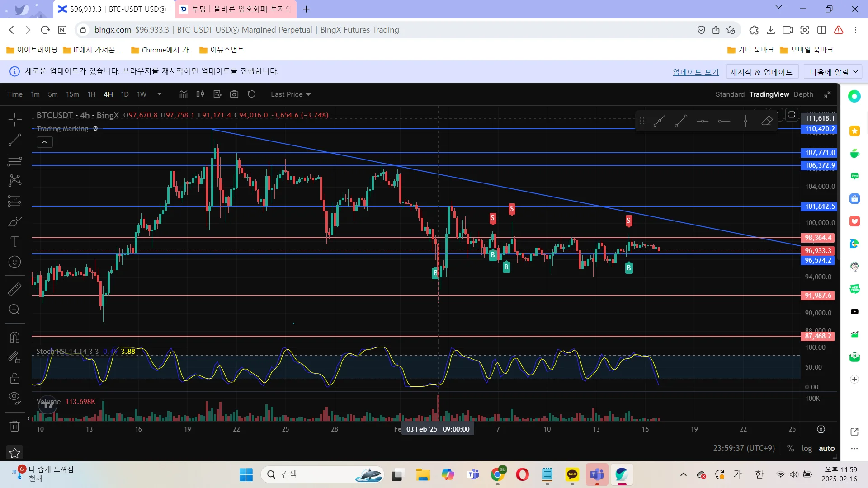Select the ruler measure tool

pyautogui.click(x=15, y=289)
